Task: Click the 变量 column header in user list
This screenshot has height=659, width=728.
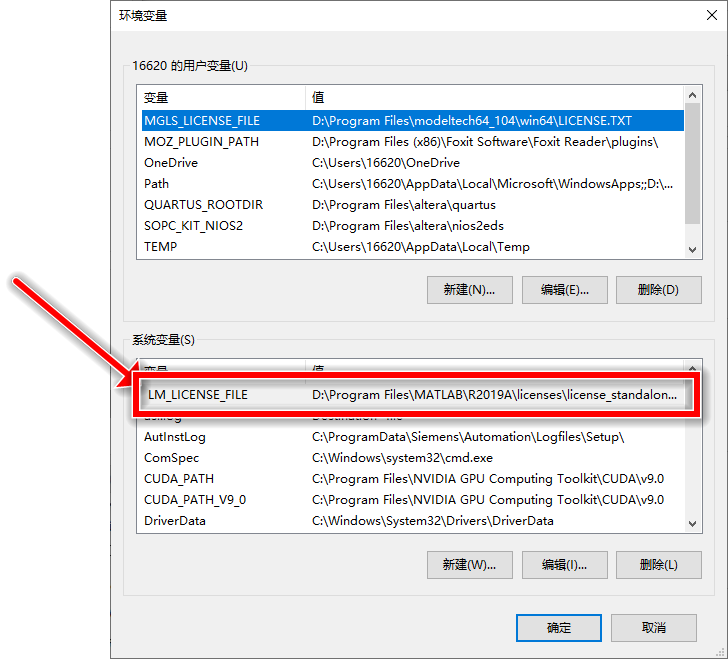Action: click(156, 98)
